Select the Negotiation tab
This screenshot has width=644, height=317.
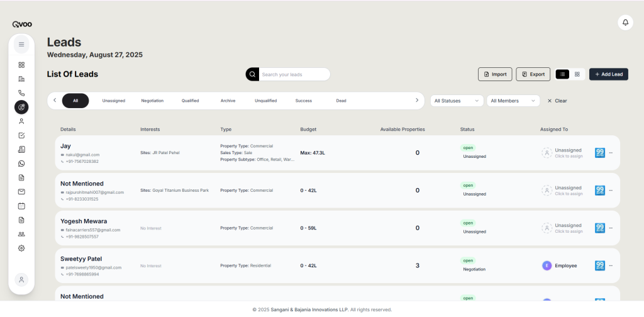(x=152, y=101)
